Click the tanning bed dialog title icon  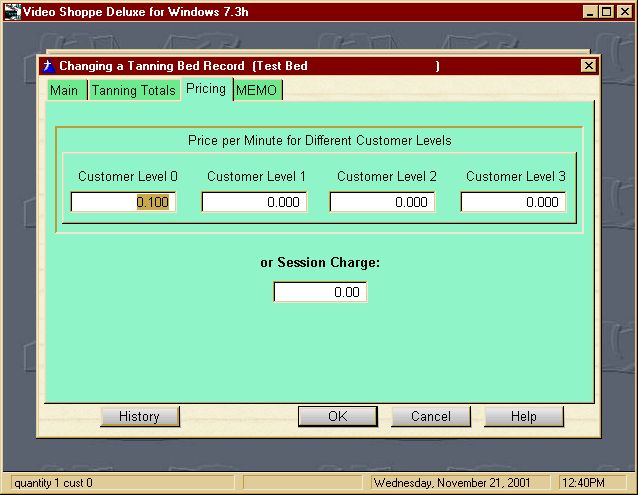coord(47,66)
